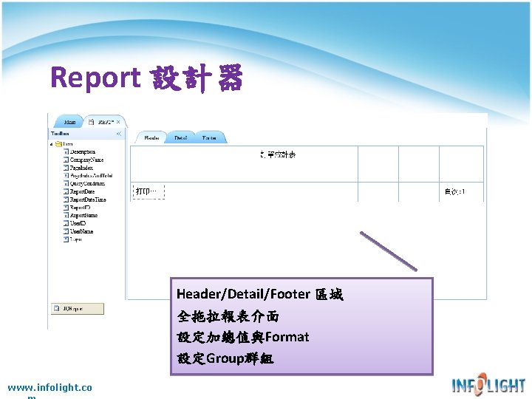Click the PageIndex field icon
The width and height of the screenshot is (532, 399).
coord(66,168)
